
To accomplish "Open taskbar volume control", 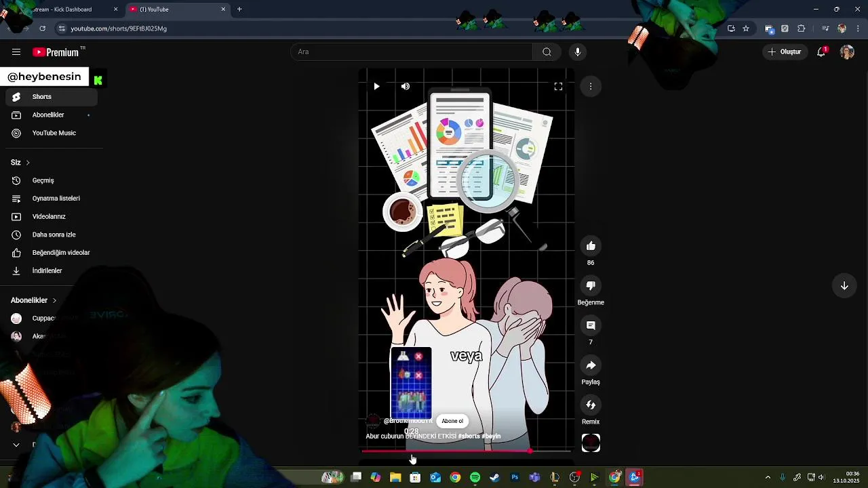I will coord(821,478).
